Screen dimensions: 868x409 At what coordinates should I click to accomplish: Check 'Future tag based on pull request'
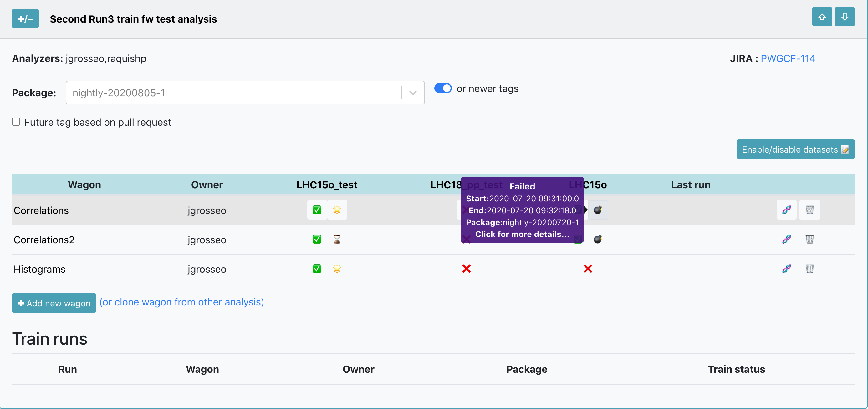point(16,122)
